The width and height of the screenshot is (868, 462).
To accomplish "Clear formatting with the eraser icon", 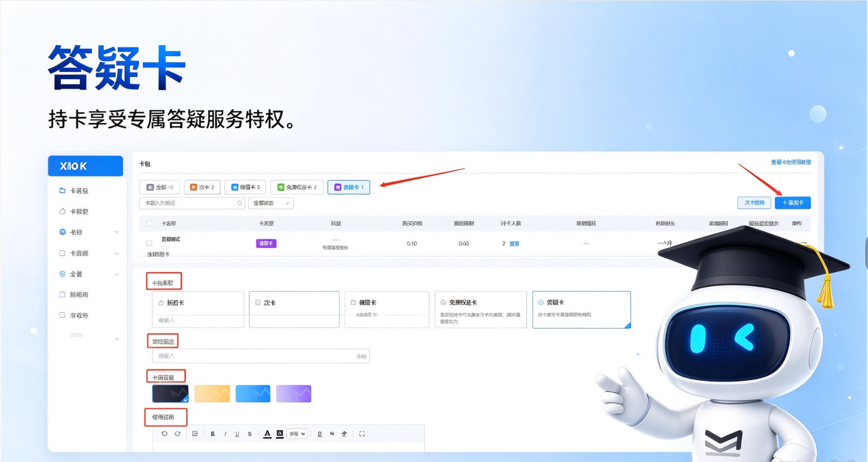I will [x=344, y=434].
